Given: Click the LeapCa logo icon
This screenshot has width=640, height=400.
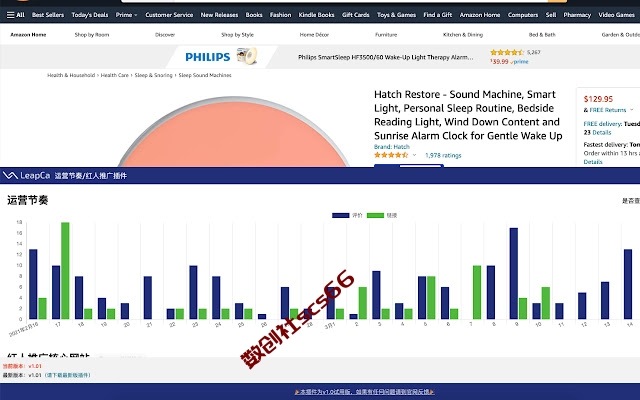Looking at the screenshot, I should pyautogui.click(x=10, y=176).
